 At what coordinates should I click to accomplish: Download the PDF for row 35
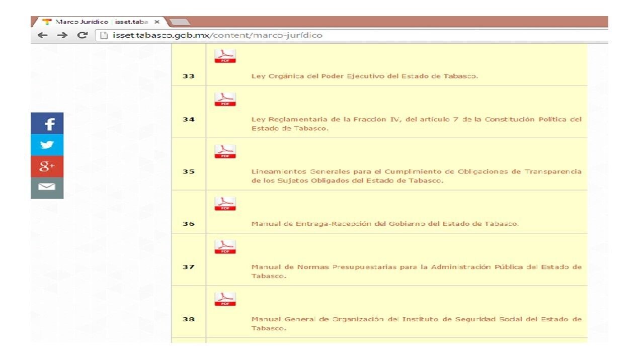click(225, 151)
